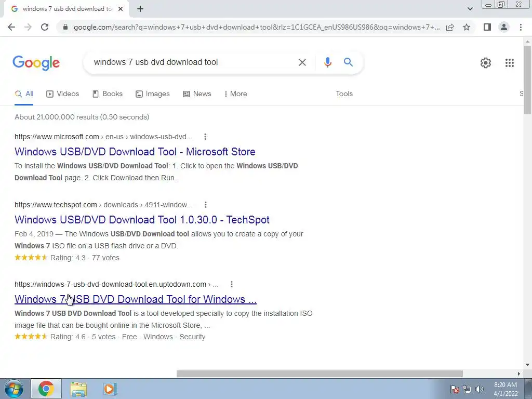532x399 pixels.
Task: Switch to Images results tab
Action: [152, 94]
